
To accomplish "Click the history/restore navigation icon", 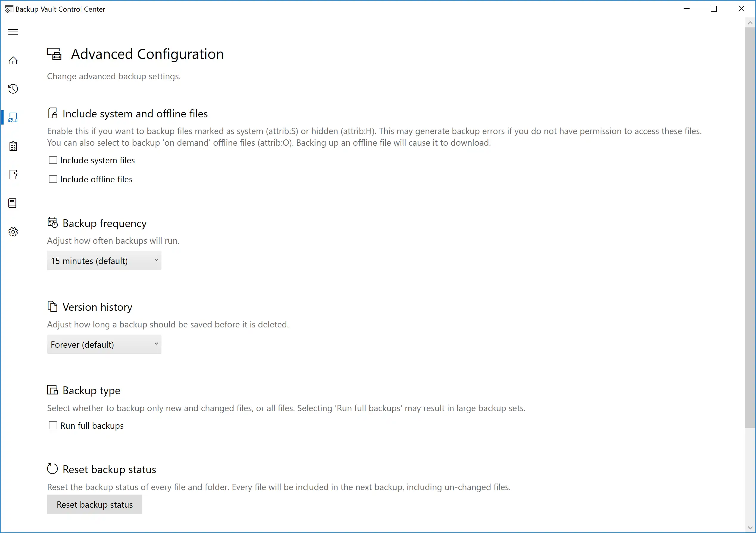I will (13, 89).
